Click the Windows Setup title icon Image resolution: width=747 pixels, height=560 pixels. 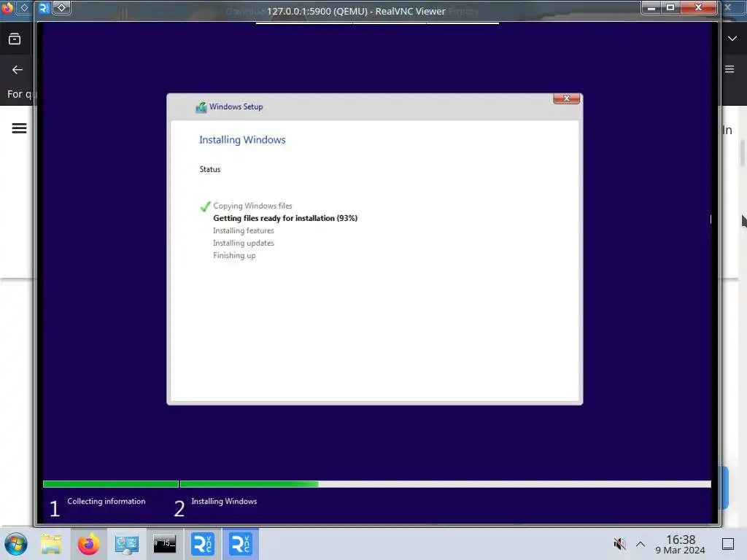(201, 107)
